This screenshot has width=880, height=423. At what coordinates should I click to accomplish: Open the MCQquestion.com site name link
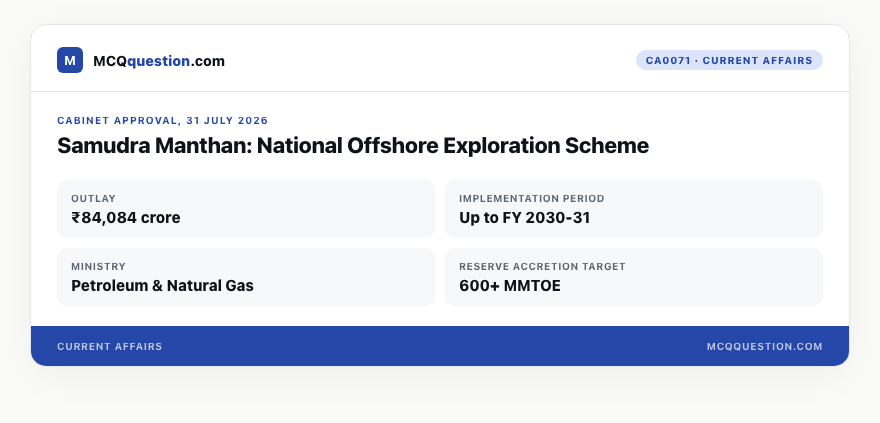(159, 61)
